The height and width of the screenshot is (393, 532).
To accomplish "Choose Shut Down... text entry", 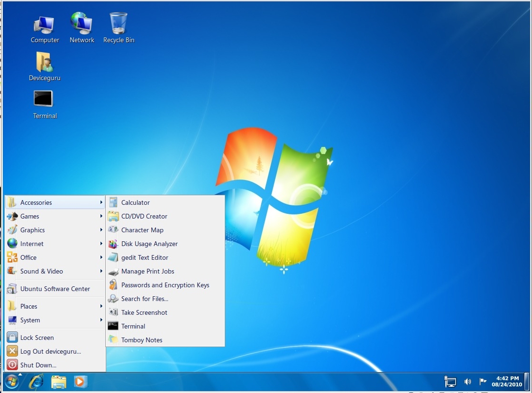I will [38, 365].
